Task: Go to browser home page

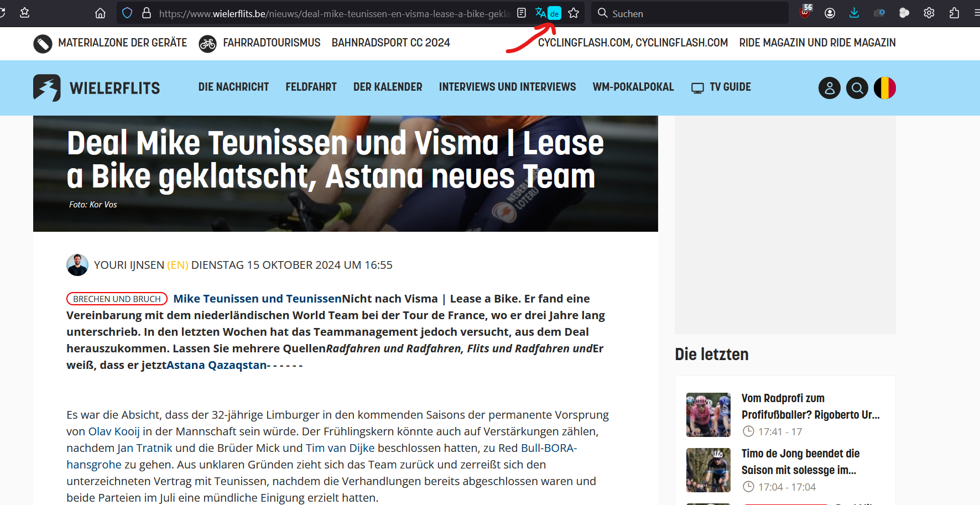Action: [100, 13]
